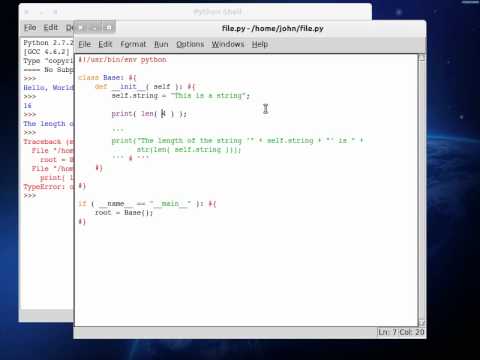Open the Format menu
This screenshot has width=480, height=360.
(x=133, y=44)
